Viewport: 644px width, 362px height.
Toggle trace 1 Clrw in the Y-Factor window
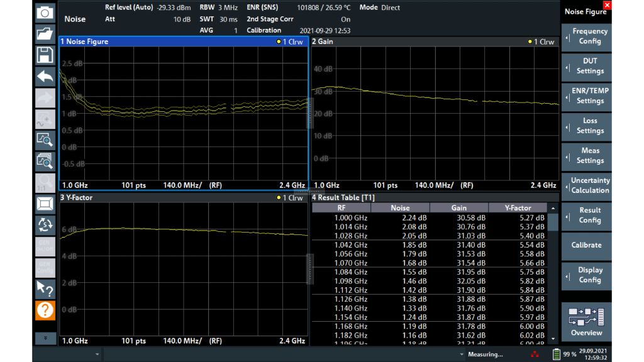coord(291,197)
